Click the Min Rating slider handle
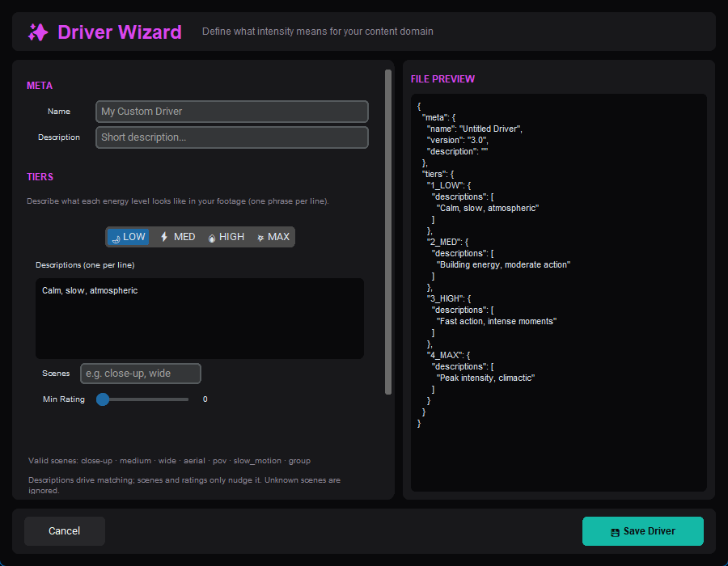Image resolution: width=728 pixels, height=566 pixels. coord(103,399)
